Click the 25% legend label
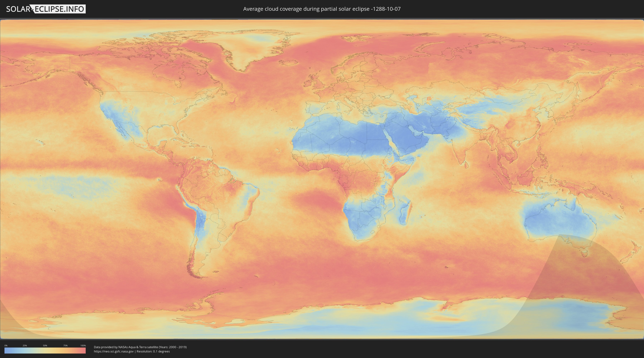 pyautogui.click(x=25, y=345)
